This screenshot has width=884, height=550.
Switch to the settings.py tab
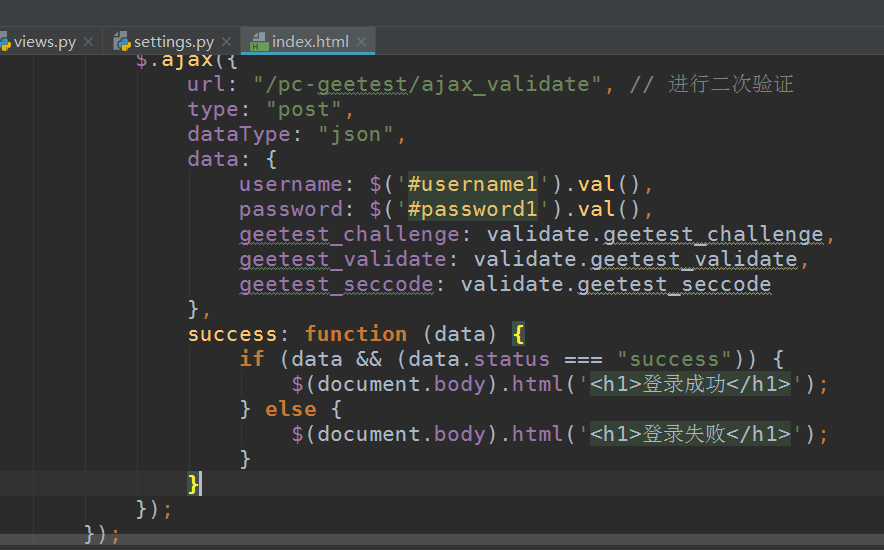pyautogui.click(x=174, y=42)
